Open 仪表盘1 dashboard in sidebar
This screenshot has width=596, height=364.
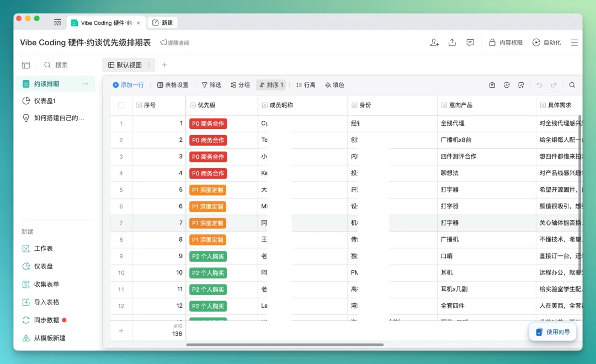(x=56, y=101)
